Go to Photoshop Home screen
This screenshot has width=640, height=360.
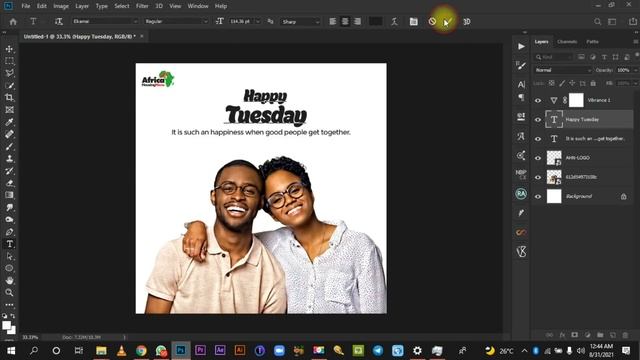coord(13,22)
